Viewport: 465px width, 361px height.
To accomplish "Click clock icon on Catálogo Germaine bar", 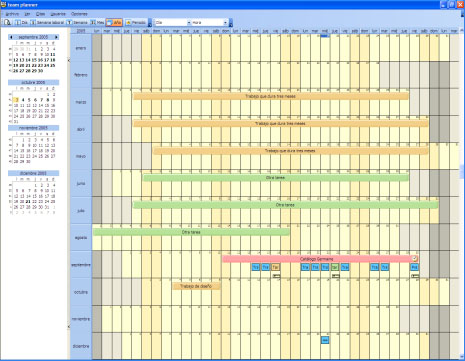I will pos(414,259).
